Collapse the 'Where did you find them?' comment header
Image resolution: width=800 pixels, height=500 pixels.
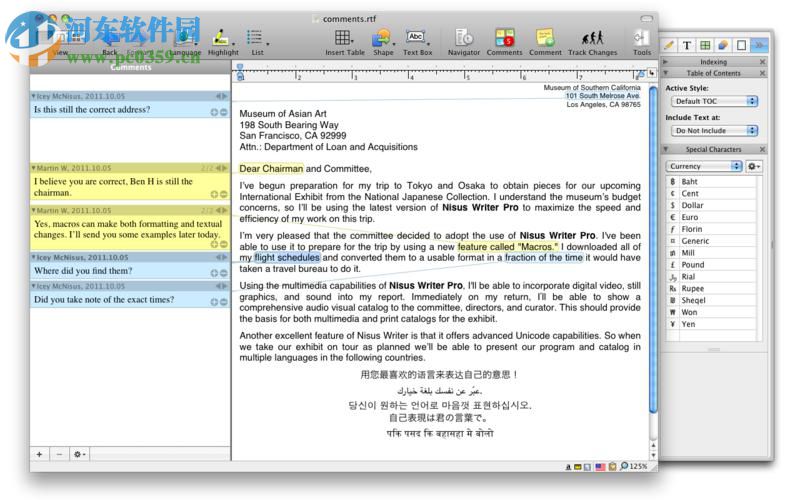[x=34, y=257]
